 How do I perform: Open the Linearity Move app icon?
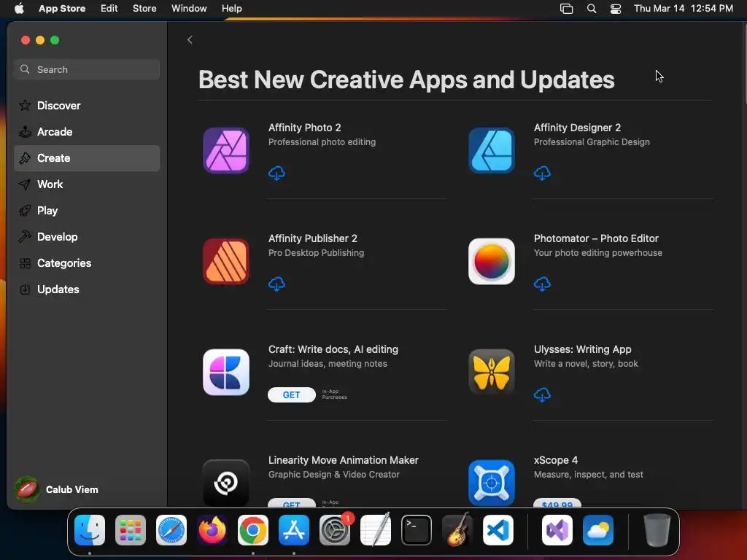pyautogui.click(x=226, y=483)
